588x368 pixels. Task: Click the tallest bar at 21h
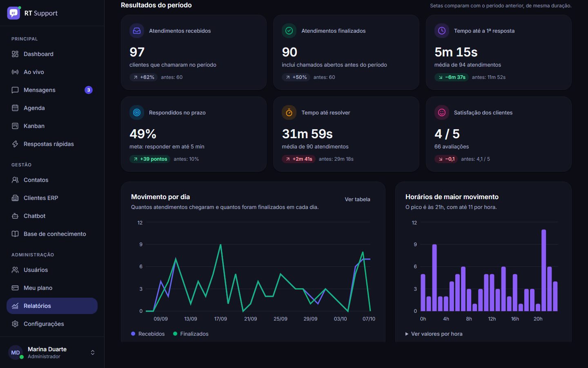(x=543, y=270)
